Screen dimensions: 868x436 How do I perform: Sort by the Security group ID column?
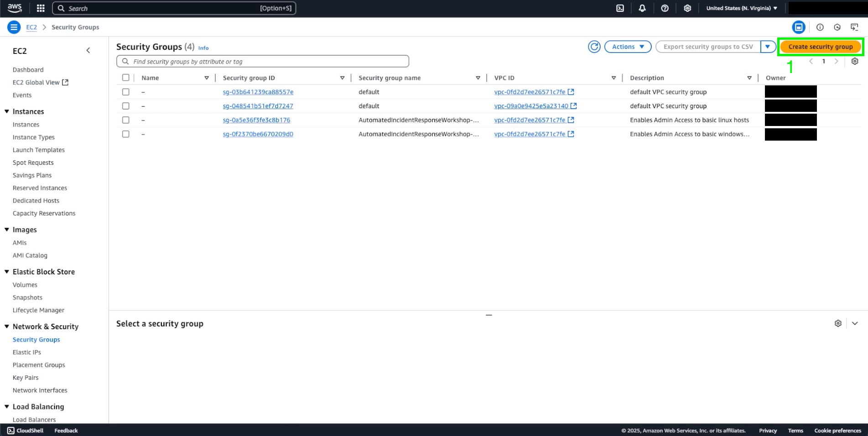click(x=342, y=78)
